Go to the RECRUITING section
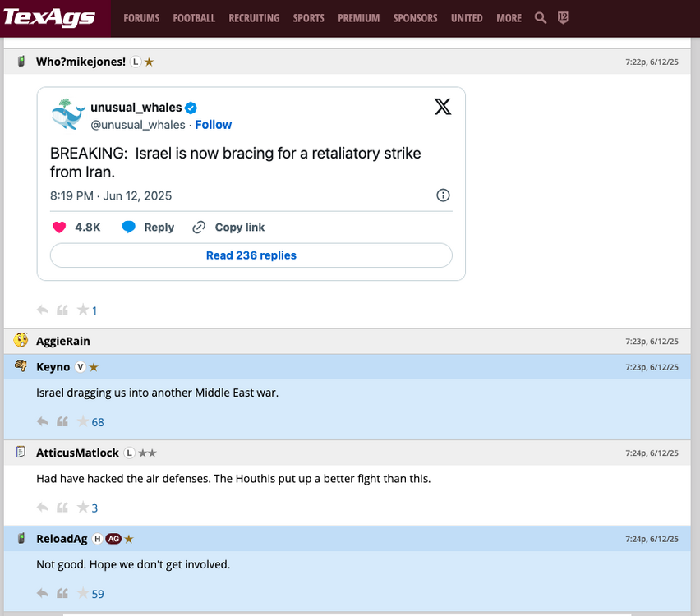 coord(254,18)
